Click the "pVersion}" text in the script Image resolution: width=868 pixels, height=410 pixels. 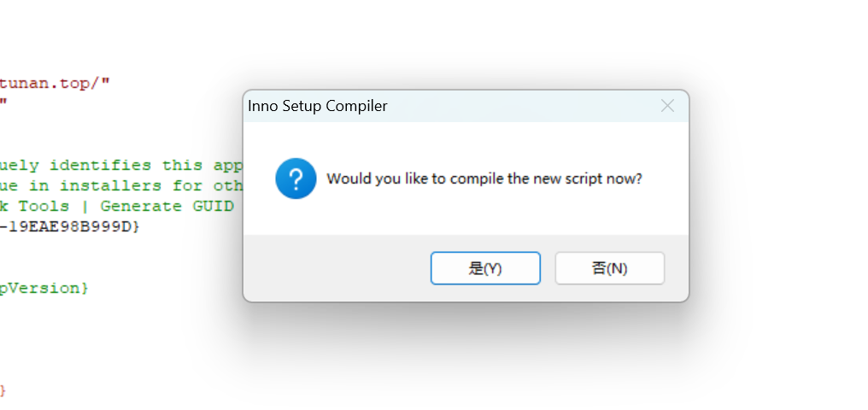[x=44, y=288]
